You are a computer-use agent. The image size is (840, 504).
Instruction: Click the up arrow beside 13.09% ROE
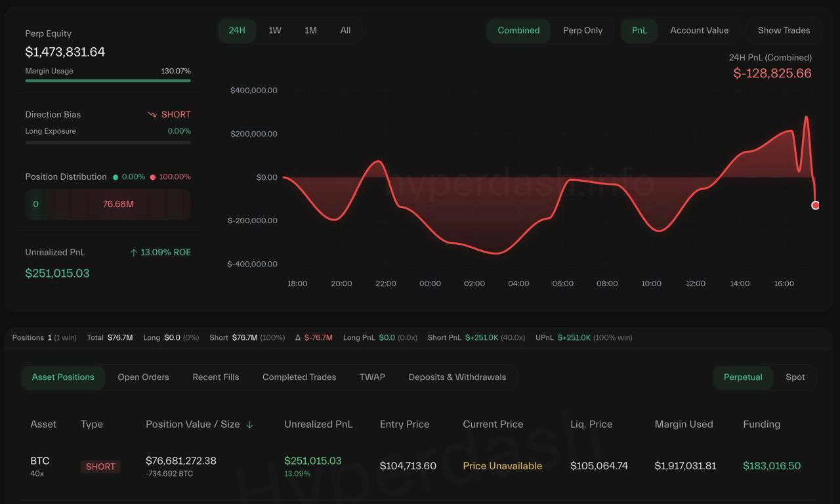click(x=134, y=253)
